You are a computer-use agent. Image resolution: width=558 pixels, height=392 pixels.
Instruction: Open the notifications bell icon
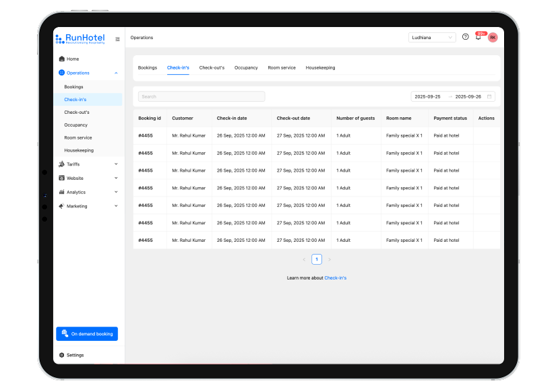point(478,37)
